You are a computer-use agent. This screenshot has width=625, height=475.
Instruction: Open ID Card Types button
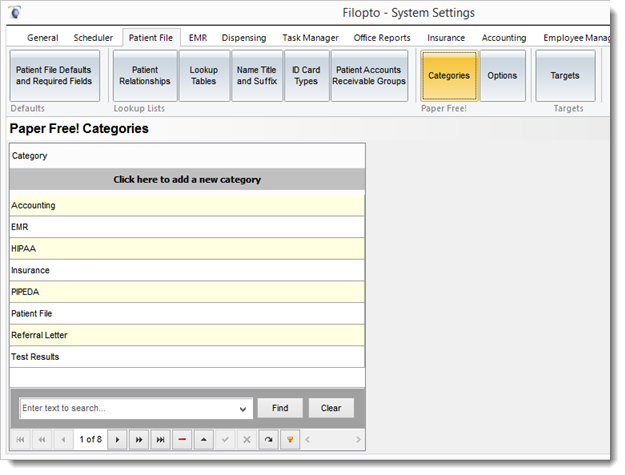tap(307, 76)
